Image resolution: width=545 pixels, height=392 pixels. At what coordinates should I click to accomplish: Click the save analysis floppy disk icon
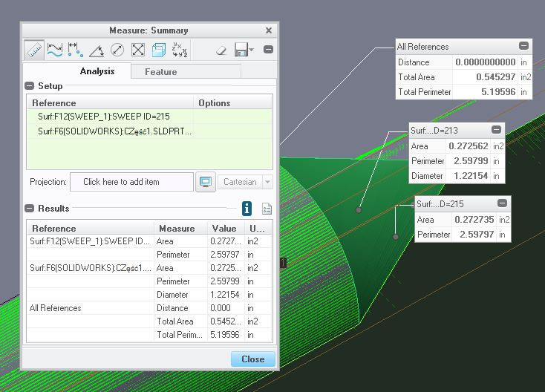(241, 50)
